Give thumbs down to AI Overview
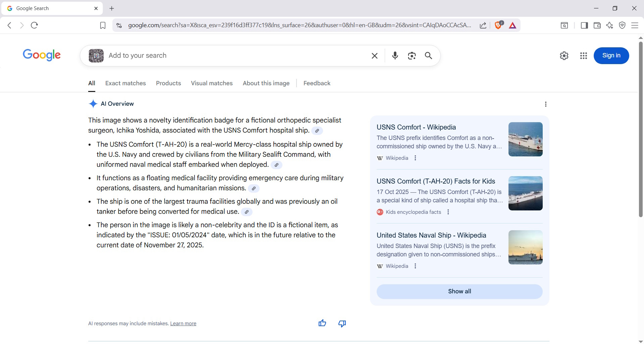The width and height of the screenshot is (644, 344). [342, 323]
